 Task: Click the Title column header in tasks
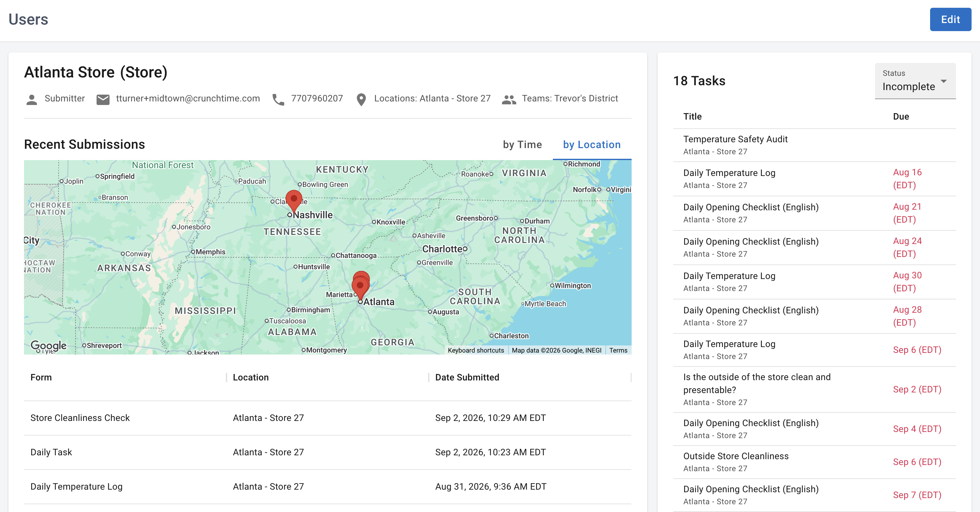[692, 116]
